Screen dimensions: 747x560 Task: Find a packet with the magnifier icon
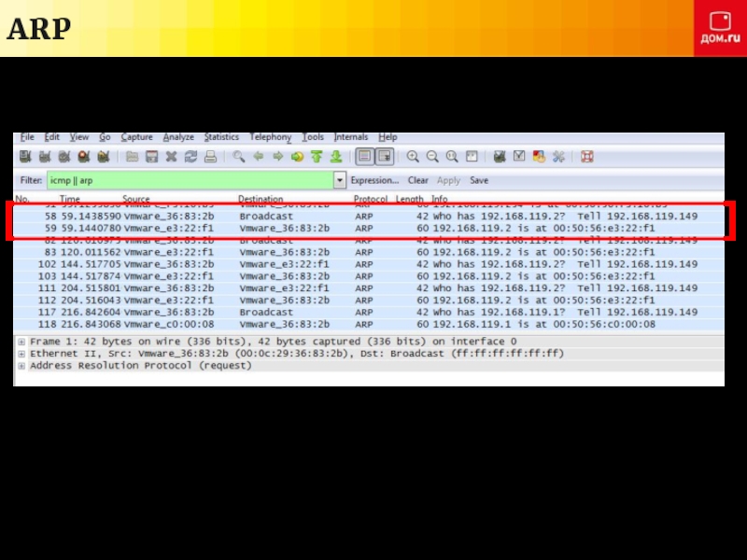[x=239, y=157]
